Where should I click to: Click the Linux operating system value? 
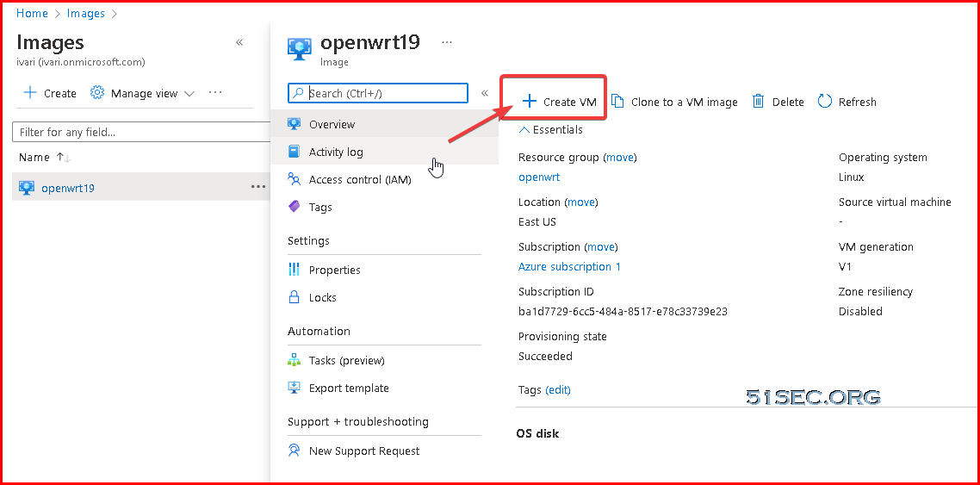tap(851, 177)
